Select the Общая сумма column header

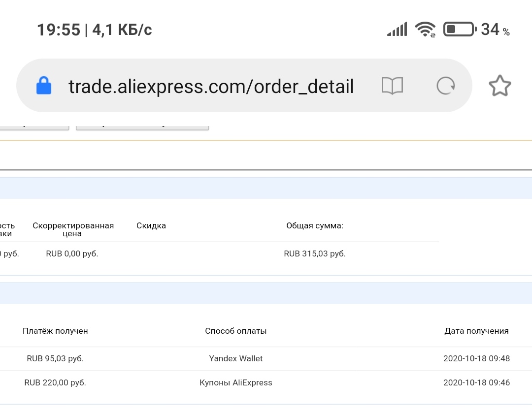pyautogui.click(x=315, y=226)
